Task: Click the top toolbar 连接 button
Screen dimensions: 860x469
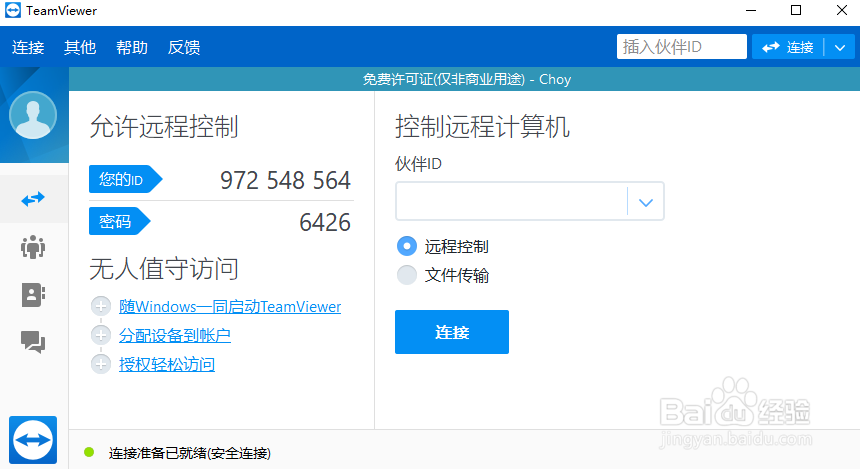Action: point(788,47)
